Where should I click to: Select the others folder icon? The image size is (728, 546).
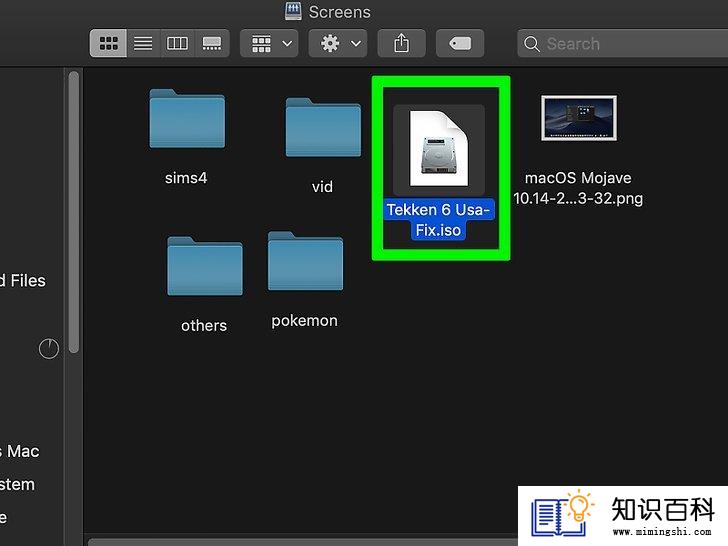(205, 266)
